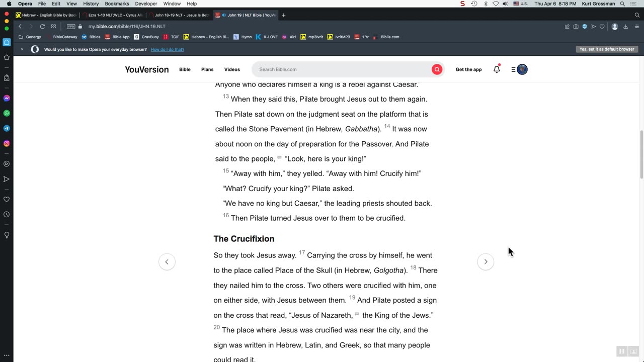Open the profile account icon in toolbar
Screen dimensions: 644x362
(x=615, y=26)
